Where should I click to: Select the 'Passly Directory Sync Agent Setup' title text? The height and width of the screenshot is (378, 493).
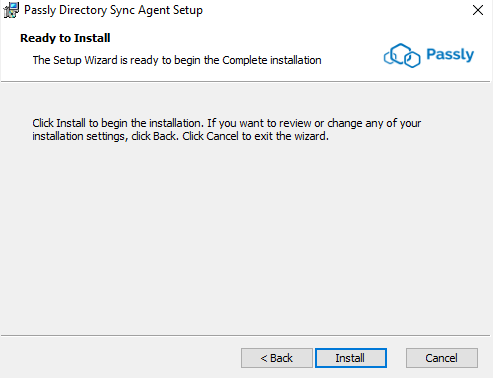tap(113, 10)
